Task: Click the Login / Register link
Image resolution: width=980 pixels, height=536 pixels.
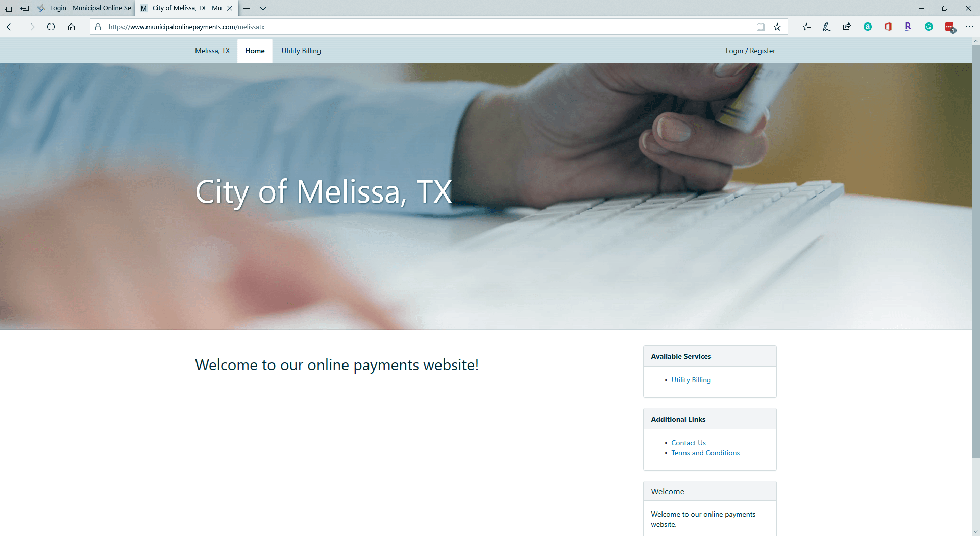Action: [x=750, y=51]
